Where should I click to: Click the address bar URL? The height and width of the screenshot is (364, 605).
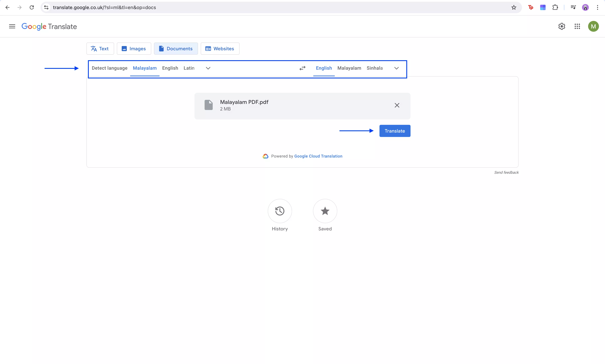click(x=104, y=7)
